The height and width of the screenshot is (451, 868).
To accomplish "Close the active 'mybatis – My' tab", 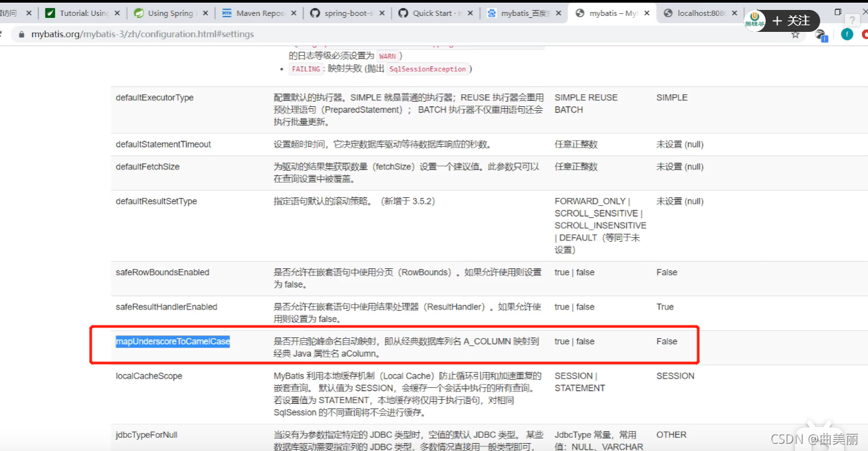I will (x=647, y=13).
